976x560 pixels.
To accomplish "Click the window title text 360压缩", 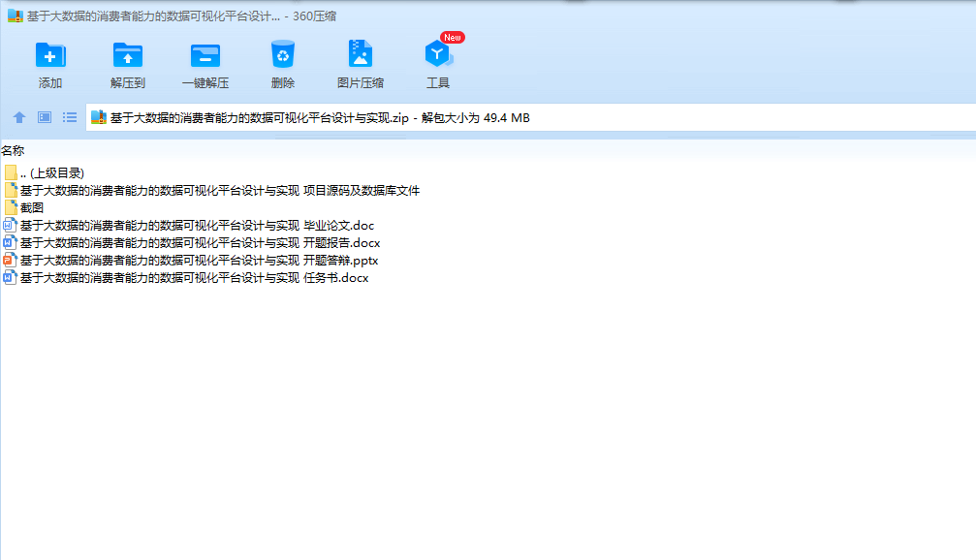I will [x=314, y=16].
